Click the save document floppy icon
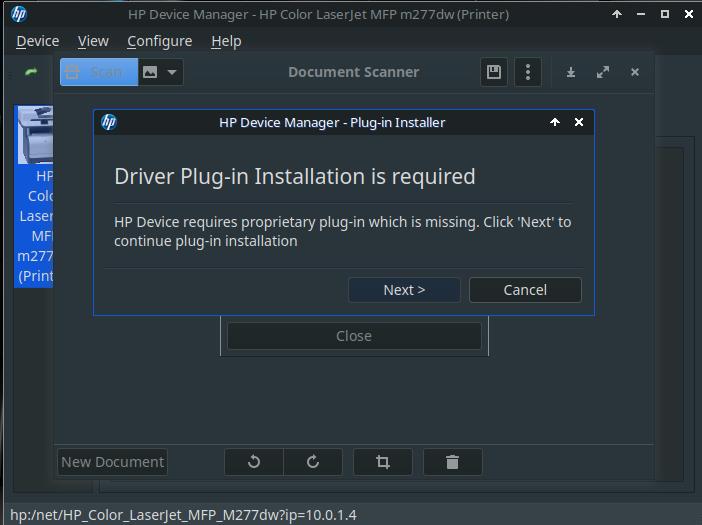 click(494, 72)
